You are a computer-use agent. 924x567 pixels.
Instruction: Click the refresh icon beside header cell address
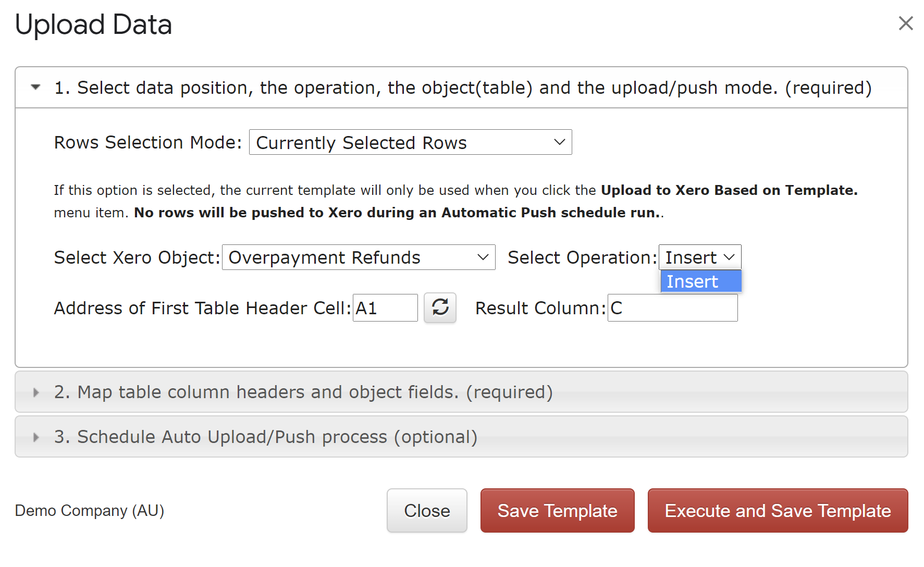click(440, 307)
